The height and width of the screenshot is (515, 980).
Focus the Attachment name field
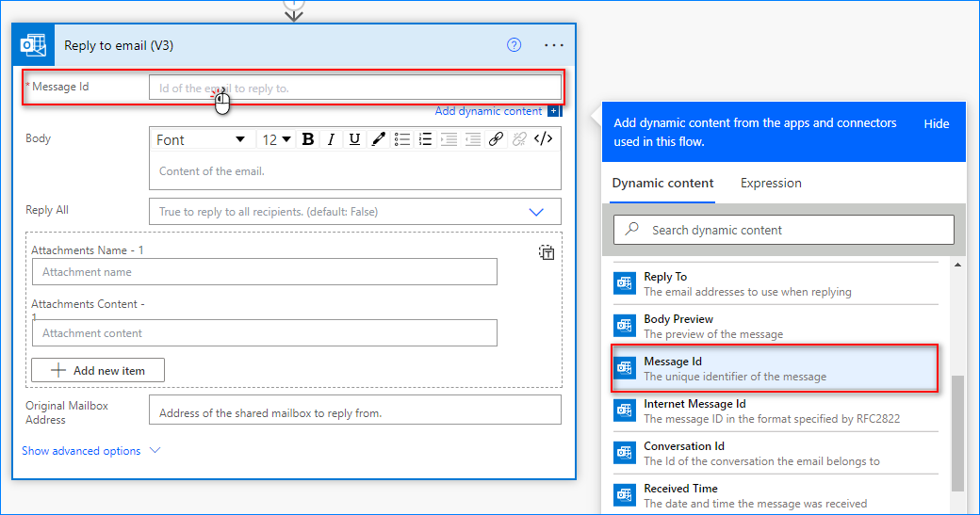(x=265, y=272)
